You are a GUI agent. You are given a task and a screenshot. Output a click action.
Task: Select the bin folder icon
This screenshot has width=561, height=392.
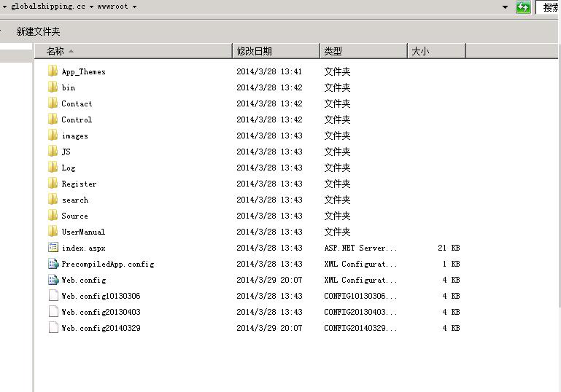tap(53, 87)
